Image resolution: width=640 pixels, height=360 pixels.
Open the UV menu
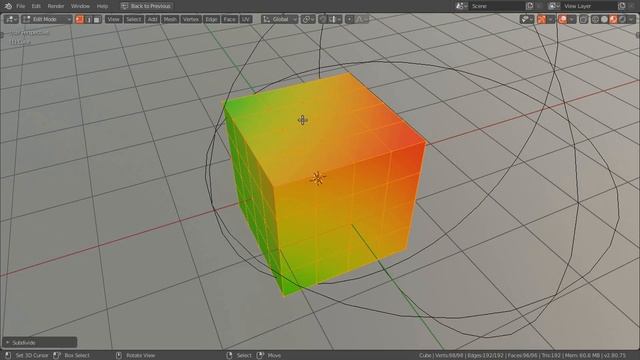(x=245, y=19)
